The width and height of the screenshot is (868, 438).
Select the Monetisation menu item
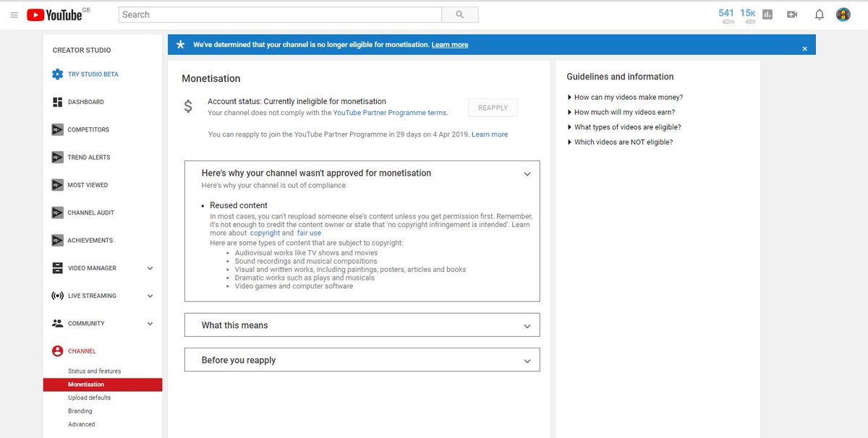pos(103,385)
